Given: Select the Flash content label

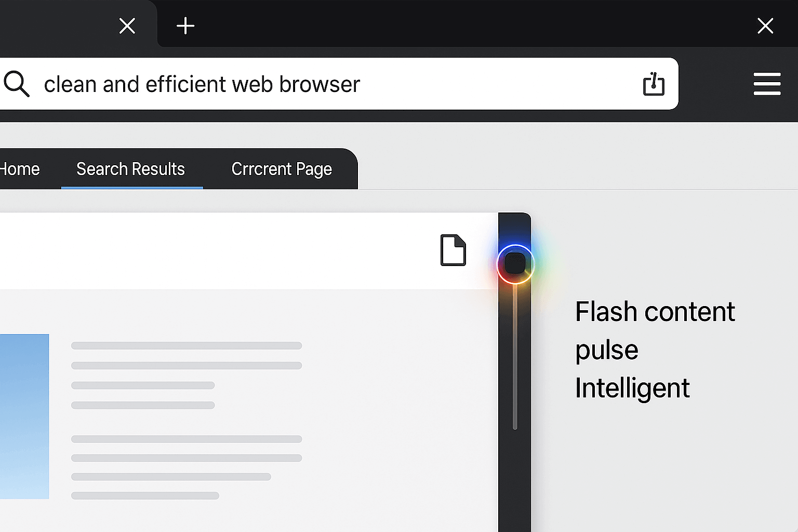Looking at the screenshot, I should tap(655, 312).
